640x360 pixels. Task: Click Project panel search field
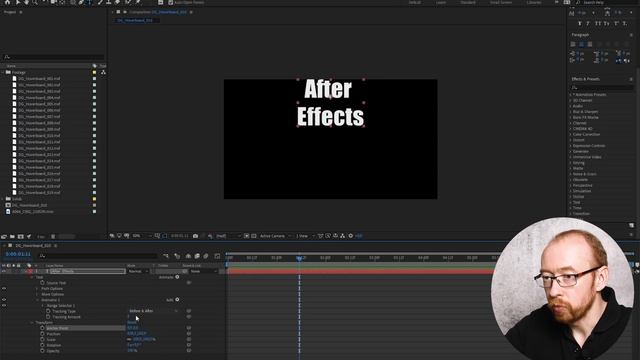pyautogui.click(x=54, y=57)
